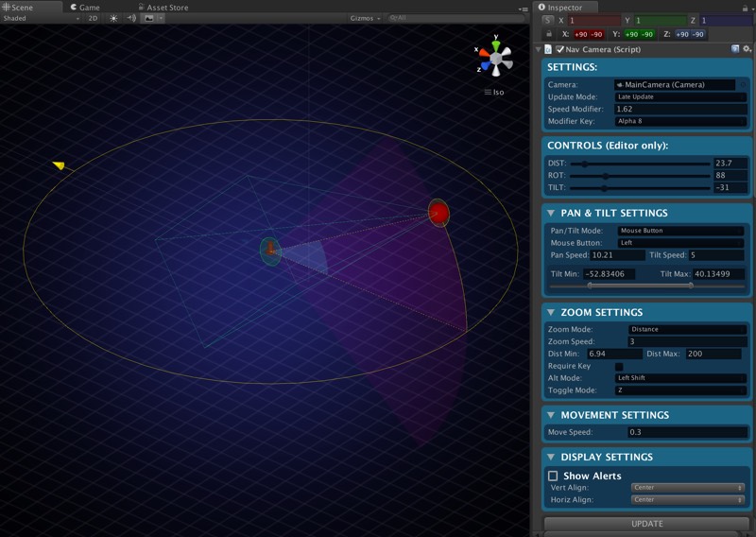Toggle Nav Camera script enabled checkbox
Screen dimensions: 756x537
point(560,49)
